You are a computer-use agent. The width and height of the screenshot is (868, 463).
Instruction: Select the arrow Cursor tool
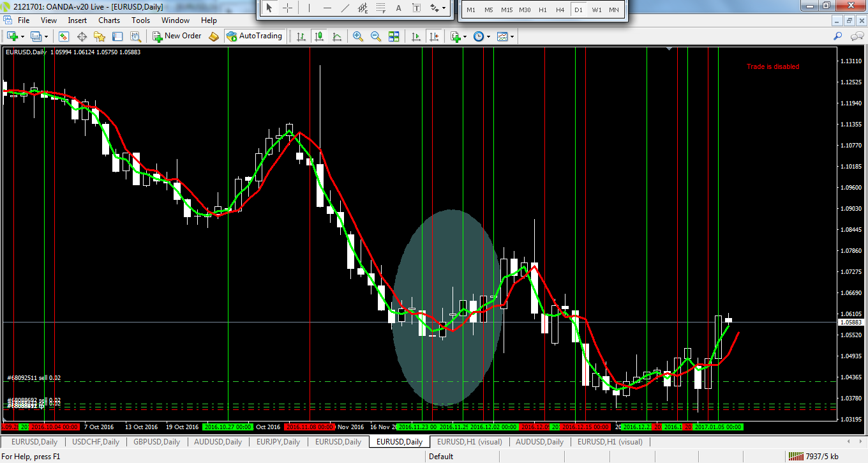[x=269, y=8]
